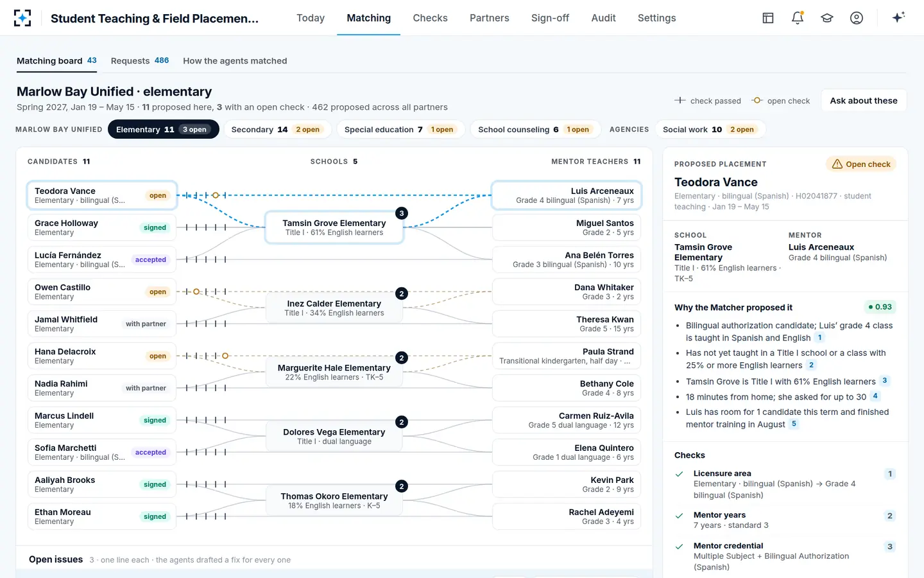Click the graduation cap icon
Viewport: 924px width, 578px height.
[827, 18]
